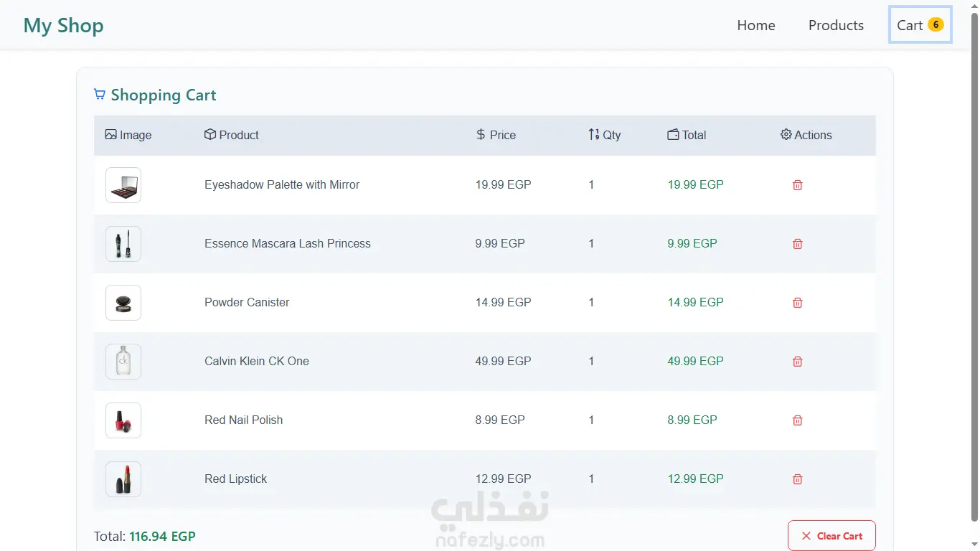Click the My Shop brand logo
The height and width of the screenshot is (551, 980).
point(64,25)
